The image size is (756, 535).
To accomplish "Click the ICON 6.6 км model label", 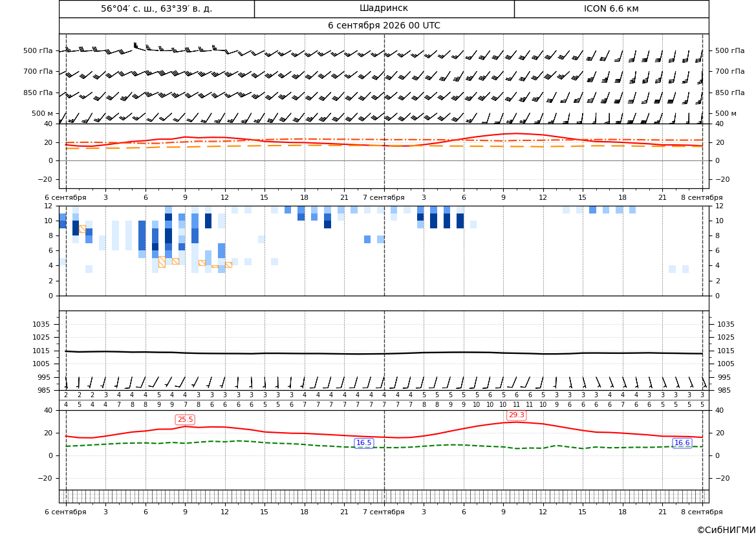I will tap(611, 8).
